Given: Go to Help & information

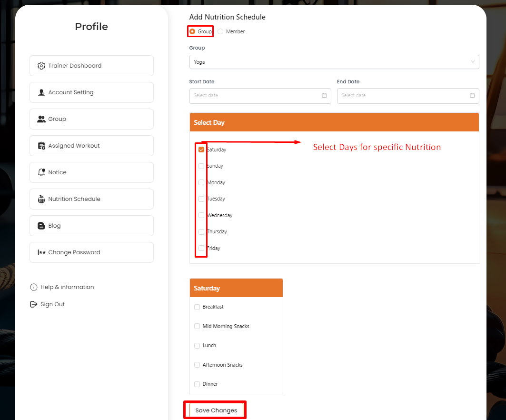Looking at the screenshot, I should tap(67, 287).
